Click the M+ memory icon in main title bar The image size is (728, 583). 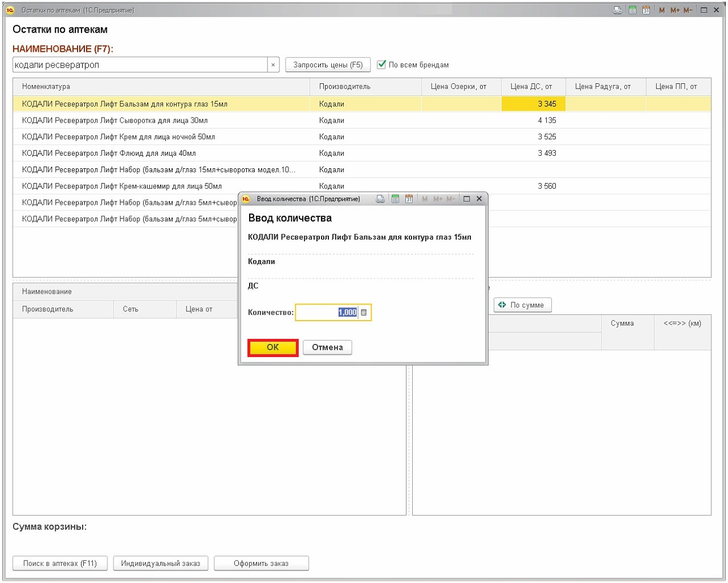[x=675, y=10]
